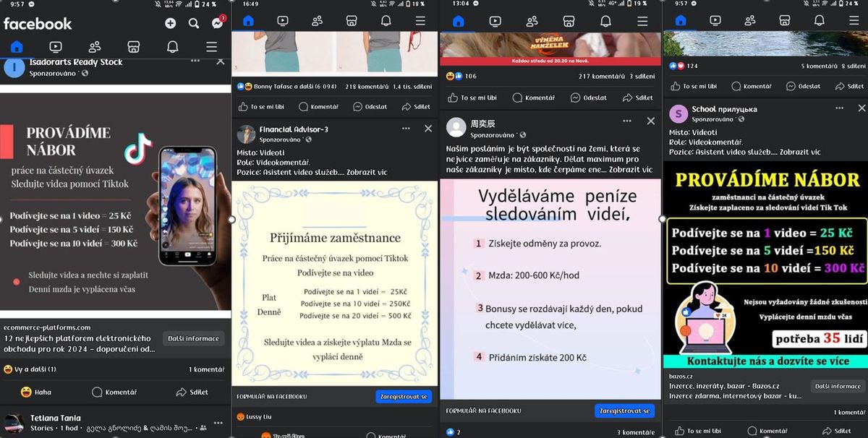Open '3 komentáře' under the 周奕辰 ad

point(636,432)
